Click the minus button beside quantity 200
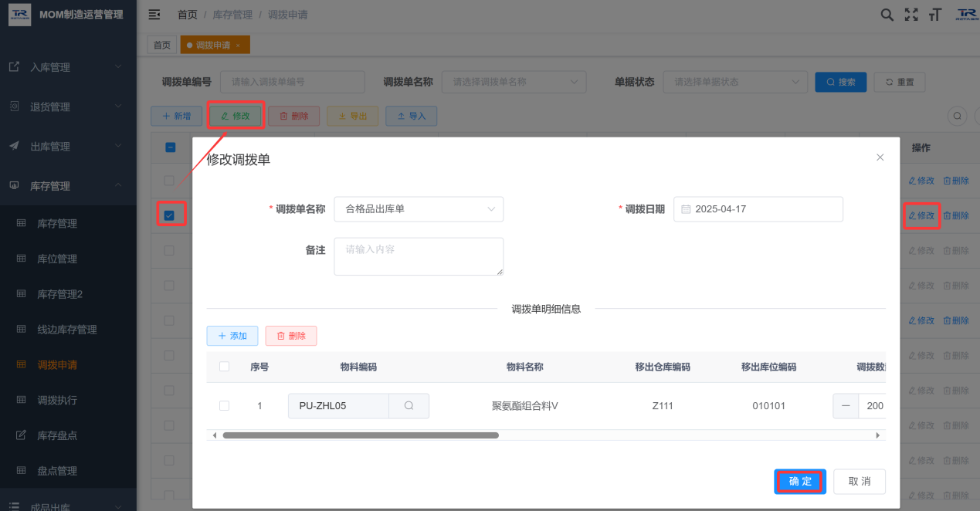Viewport: 980px width, 511px height. coord(846,406)
